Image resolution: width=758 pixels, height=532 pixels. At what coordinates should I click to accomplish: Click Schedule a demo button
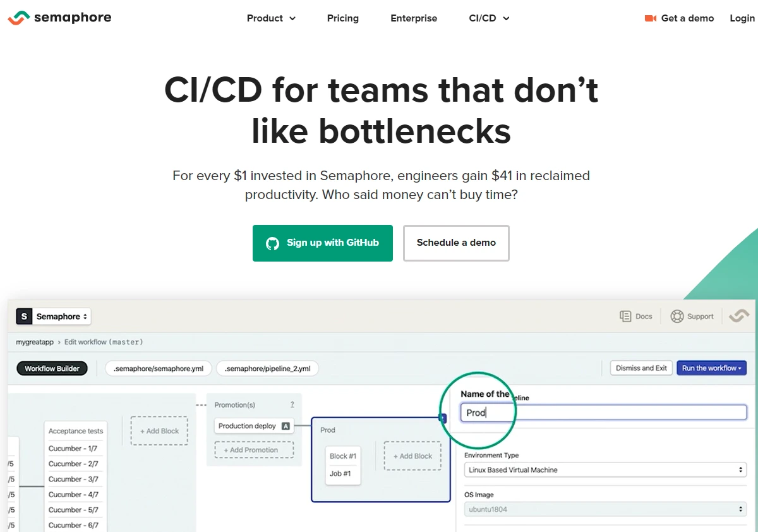point(456,243)
